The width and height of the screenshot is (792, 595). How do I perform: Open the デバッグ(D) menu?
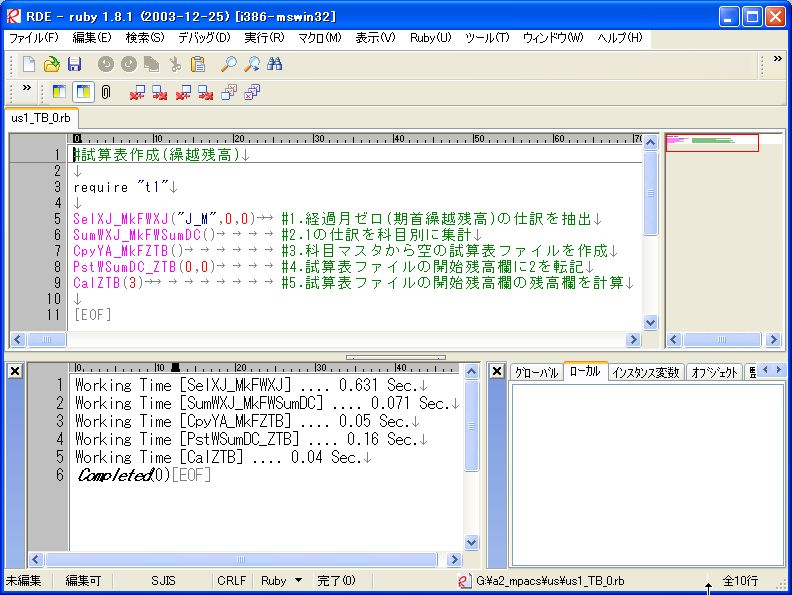tap(204, 38)
